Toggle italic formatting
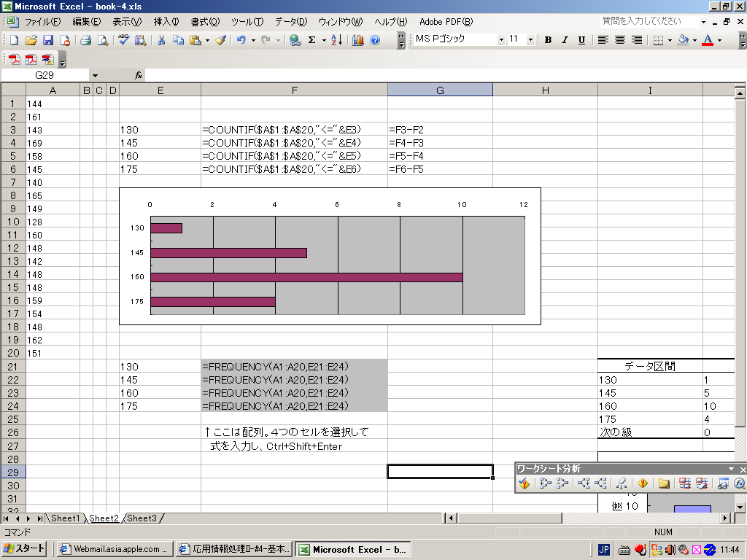Screen dimensions: 747x560 [x=565, y=40]
